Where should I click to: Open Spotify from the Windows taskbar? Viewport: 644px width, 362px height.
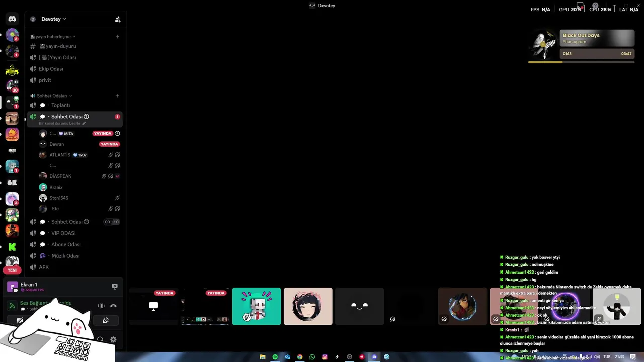[x=275, y=357]
